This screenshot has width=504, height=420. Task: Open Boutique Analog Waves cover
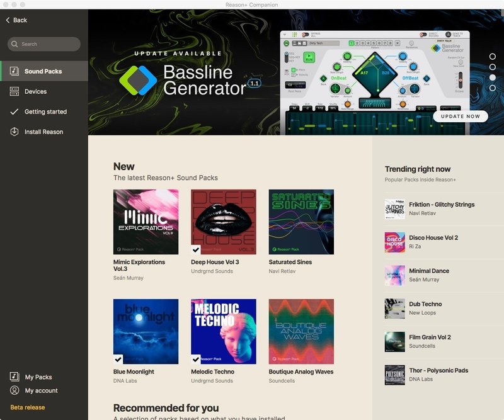pyautogui.click(x=301, y=331)
